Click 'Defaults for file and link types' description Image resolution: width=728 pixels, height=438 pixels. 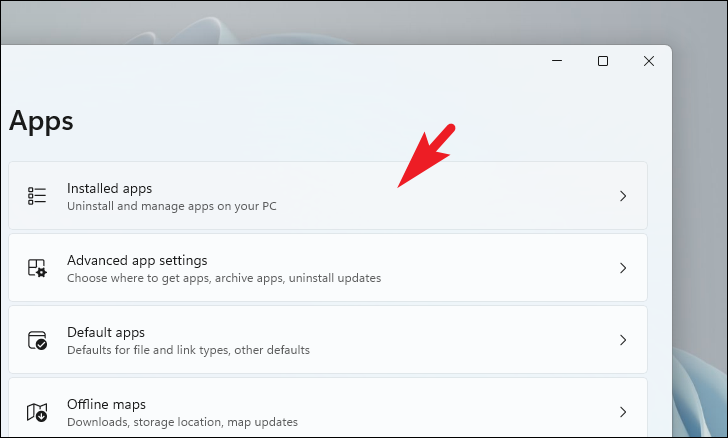[x=188, y=350]
